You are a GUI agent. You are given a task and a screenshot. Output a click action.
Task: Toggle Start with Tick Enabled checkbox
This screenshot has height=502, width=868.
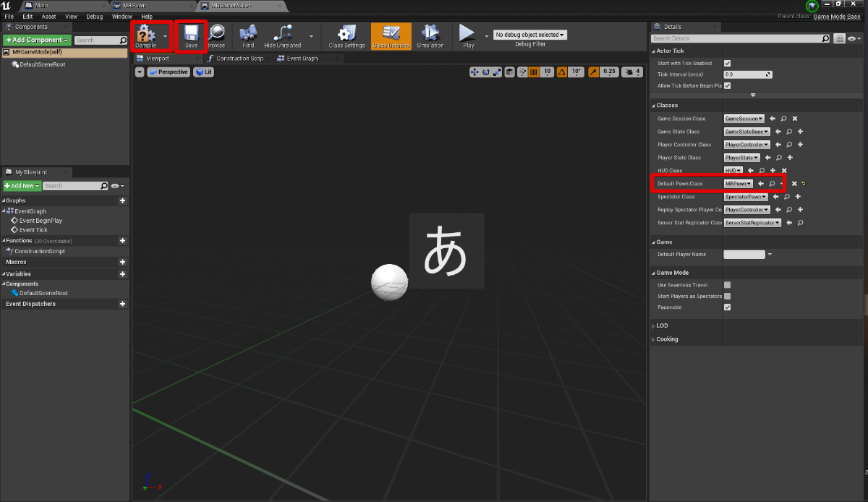(x=728, y=64)
